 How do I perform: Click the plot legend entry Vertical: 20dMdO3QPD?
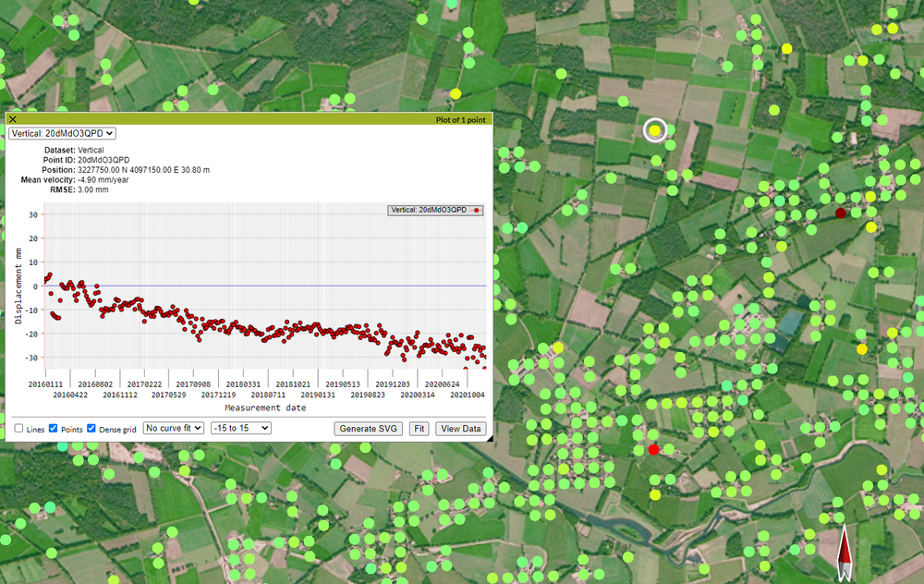435,210
